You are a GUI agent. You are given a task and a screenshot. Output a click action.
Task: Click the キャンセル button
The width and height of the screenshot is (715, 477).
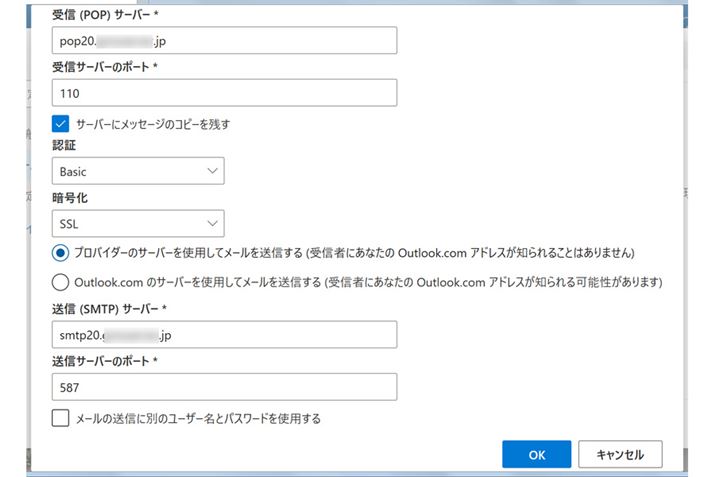619,454
